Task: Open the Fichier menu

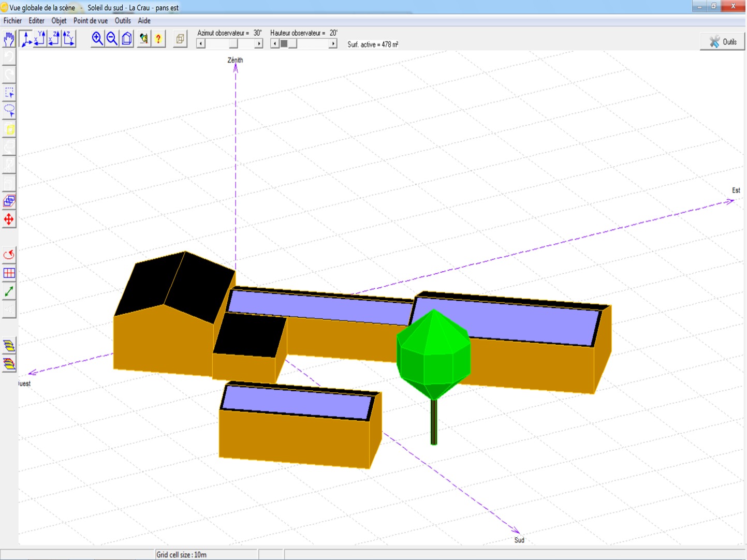Action: (x=12, y=21)
